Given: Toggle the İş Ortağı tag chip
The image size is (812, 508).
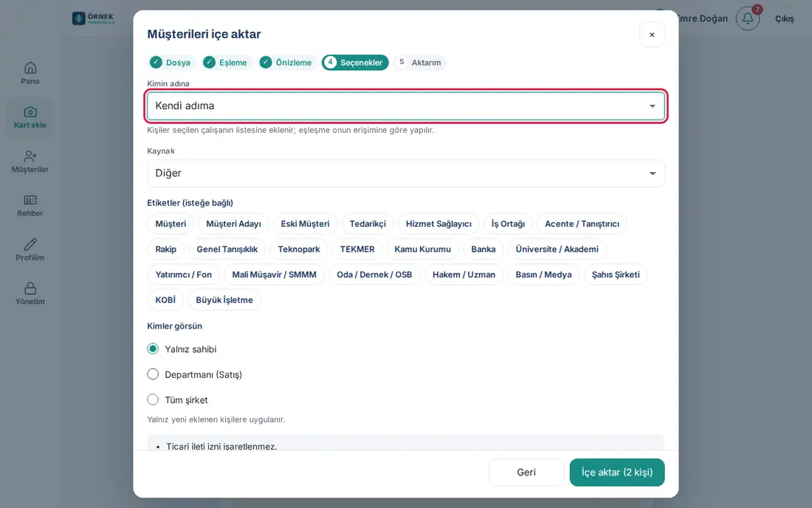Looking at the screenshot, I should 508,224.
